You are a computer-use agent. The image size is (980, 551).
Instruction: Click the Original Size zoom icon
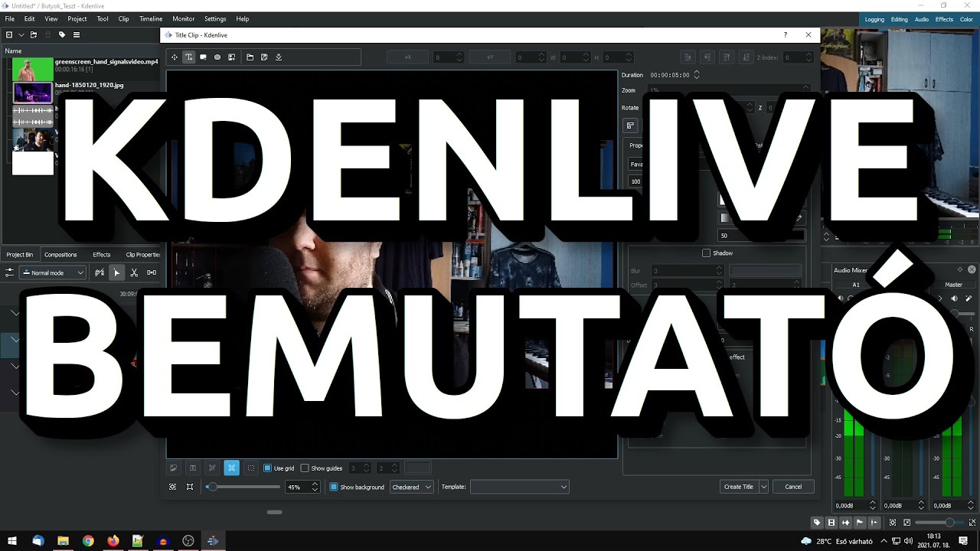[190, 487]
